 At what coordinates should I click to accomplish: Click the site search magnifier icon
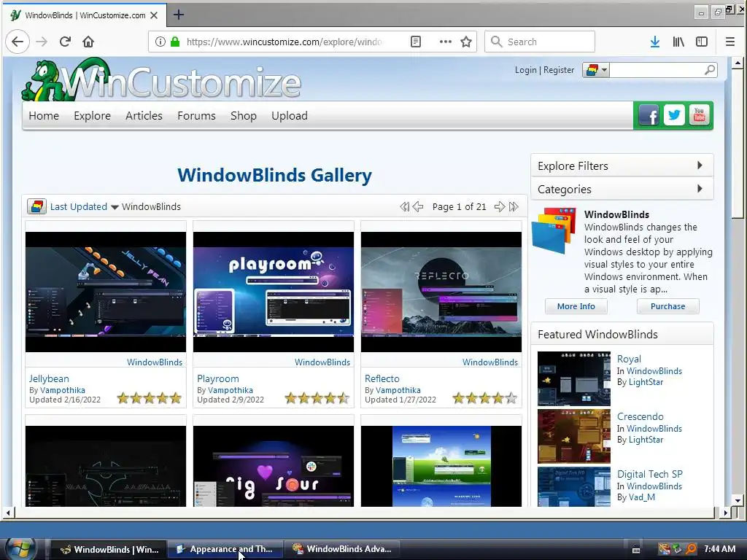coord(709,70)
